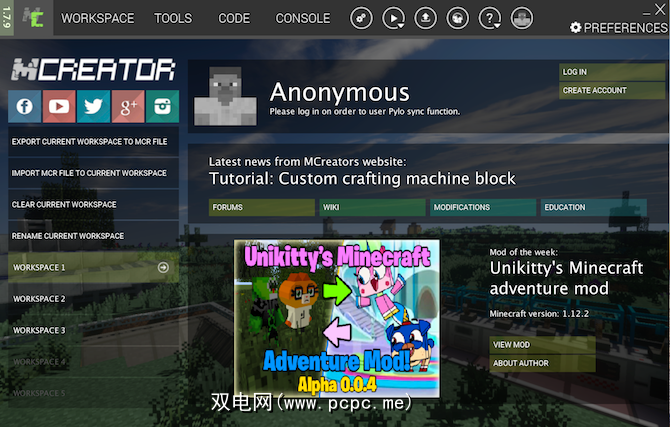Screen dimensions: 670x427
Task: Click the LOG IN button
Action: (x=612, y=72)
